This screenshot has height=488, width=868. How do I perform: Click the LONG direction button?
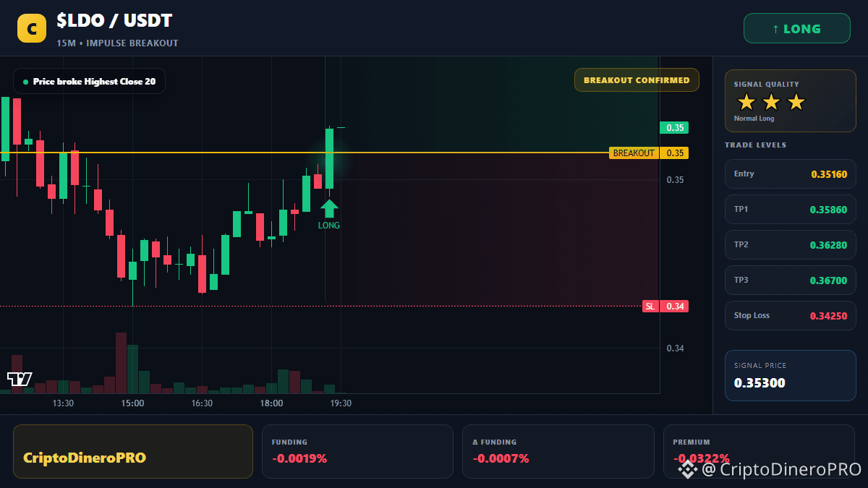pos(796,29)
